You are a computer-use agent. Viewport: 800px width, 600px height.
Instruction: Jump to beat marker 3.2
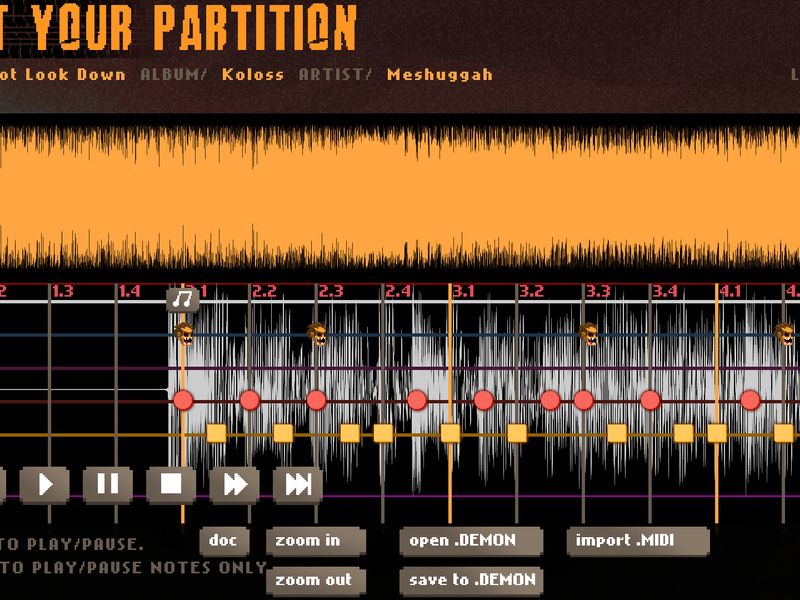[532, 291]
